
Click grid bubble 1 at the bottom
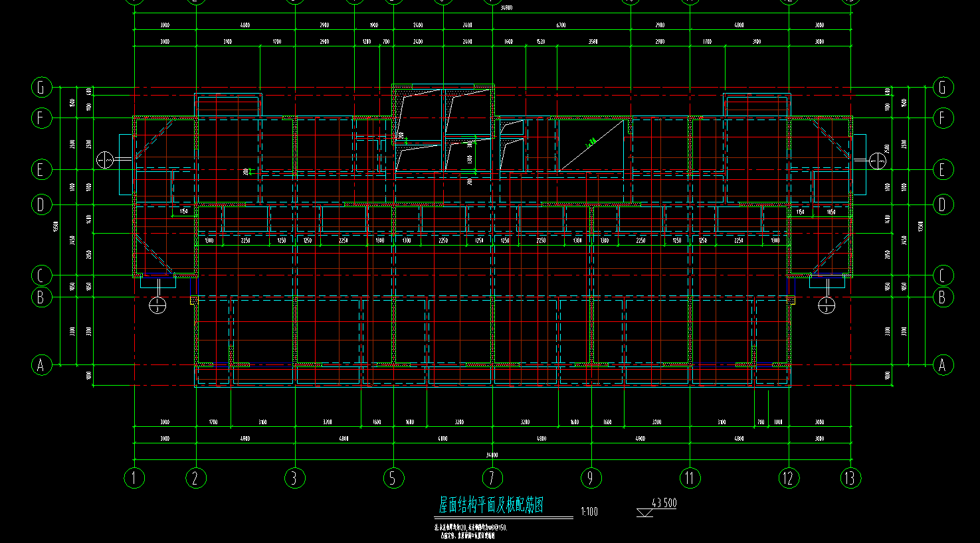click(x=134, y=478)
